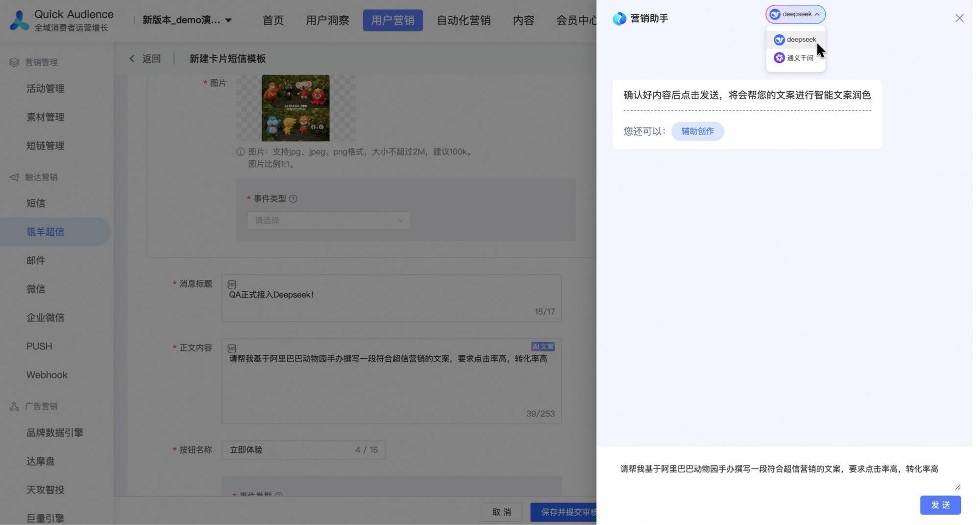Screen dimensions: 980x525
Task: Click the 营销助手 logo icon
Action: click(619, 19)
